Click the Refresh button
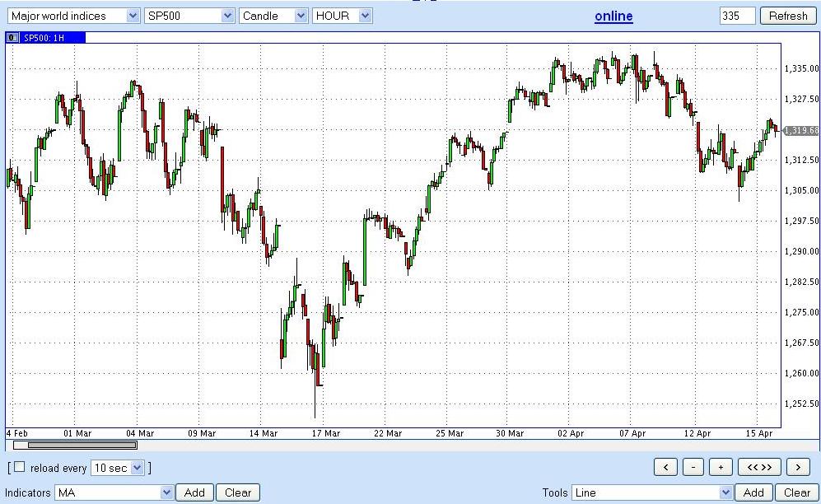The width and height of the screenshot is (821, 504). tap(788, 16)
